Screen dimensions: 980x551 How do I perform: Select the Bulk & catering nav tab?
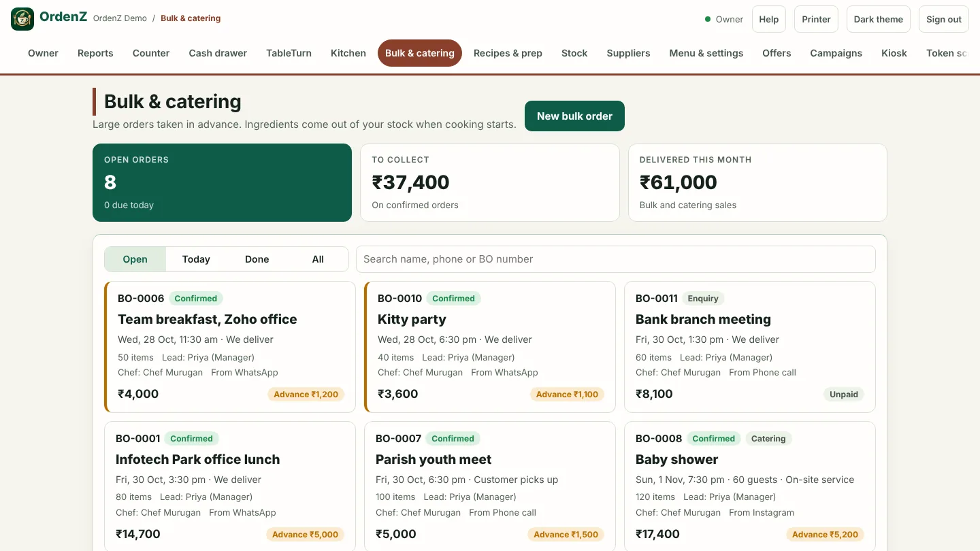coord(420,53)
